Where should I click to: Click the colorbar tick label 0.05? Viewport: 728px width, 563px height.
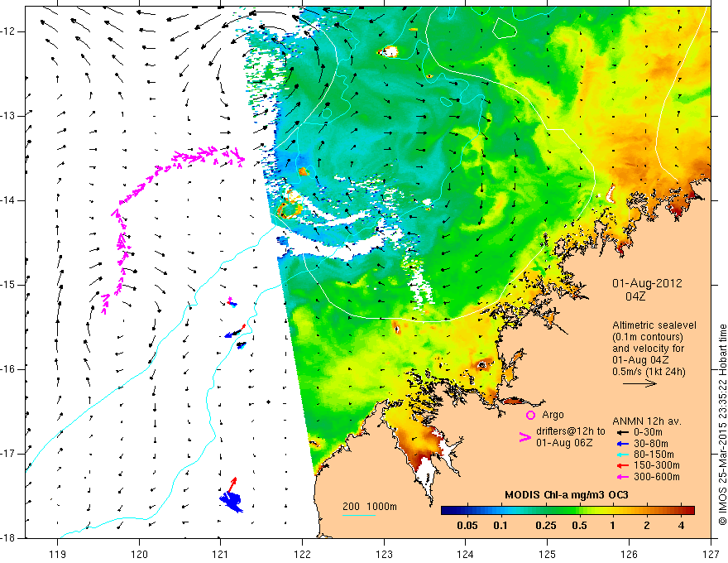click(467, 526)
